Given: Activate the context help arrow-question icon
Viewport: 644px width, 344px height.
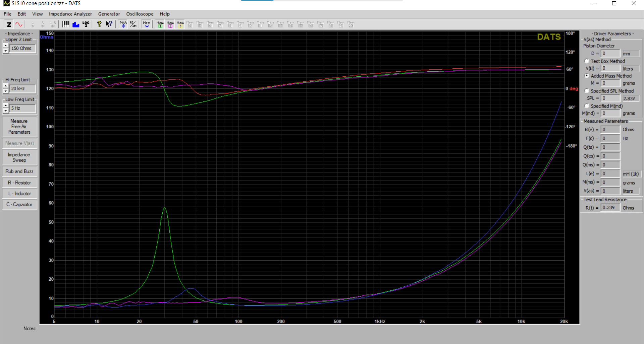Looking at the screenshot, I should [109, 24].
